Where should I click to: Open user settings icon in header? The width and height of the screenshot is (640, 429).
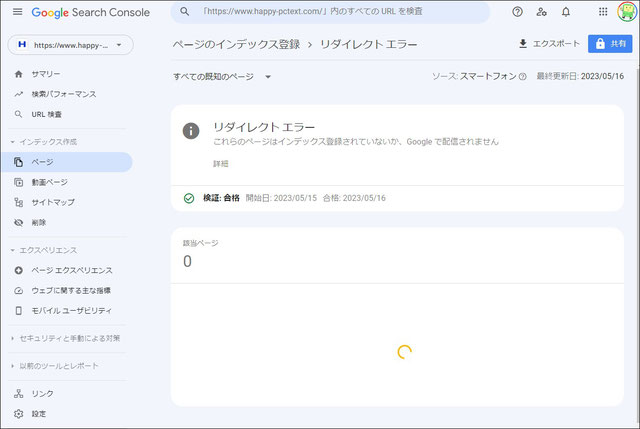(x=541, y=12)
